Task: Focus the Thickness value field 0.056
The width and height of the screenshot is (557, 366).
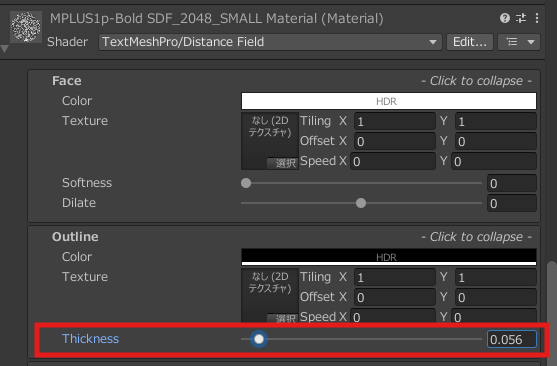Action: 512,339
